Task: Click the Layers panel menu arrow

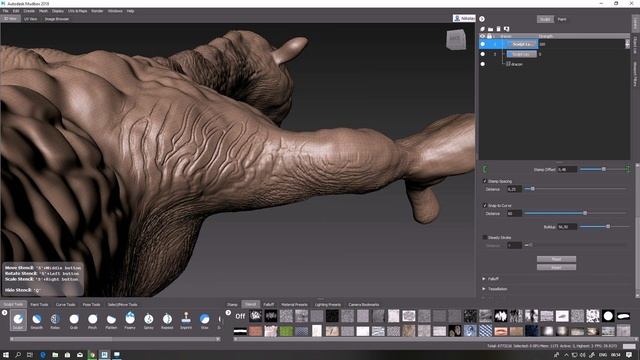Action: tap(482, 19)
